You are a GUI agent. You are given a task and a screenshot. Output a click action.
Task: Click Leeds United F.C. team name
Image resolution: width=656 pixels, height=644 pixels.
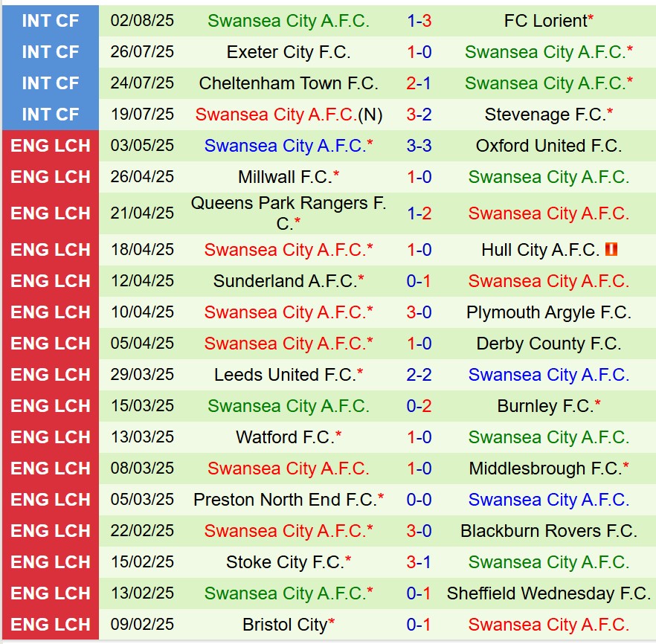tap(285, 375)
